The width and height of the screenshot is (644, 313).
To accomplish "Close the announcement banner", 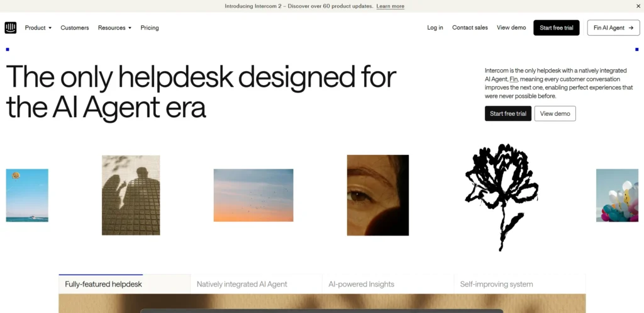I will click(638, 6).
